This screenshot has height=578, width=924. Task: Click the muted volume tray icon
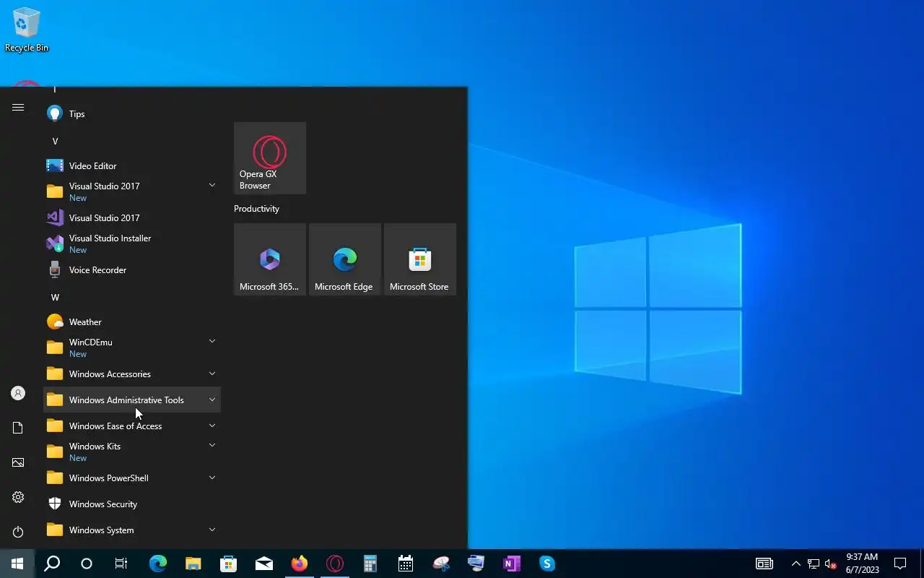point(831,564)
